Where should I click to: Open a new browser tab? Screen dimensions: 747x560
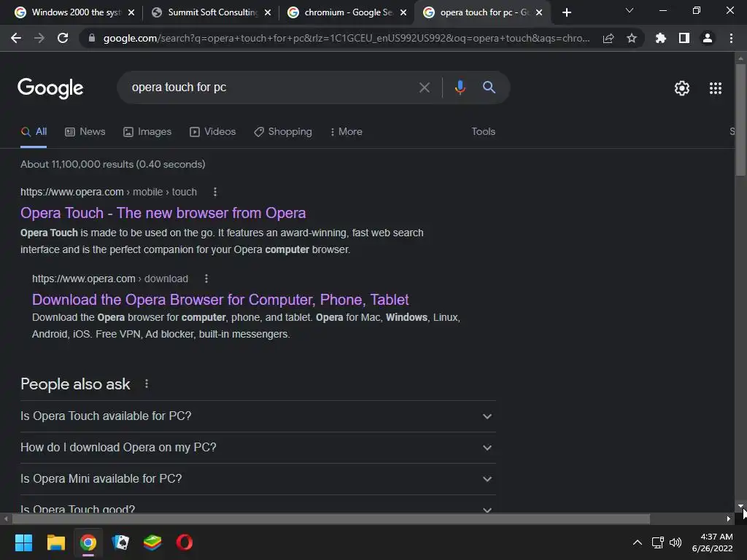(x=566, y=12)
